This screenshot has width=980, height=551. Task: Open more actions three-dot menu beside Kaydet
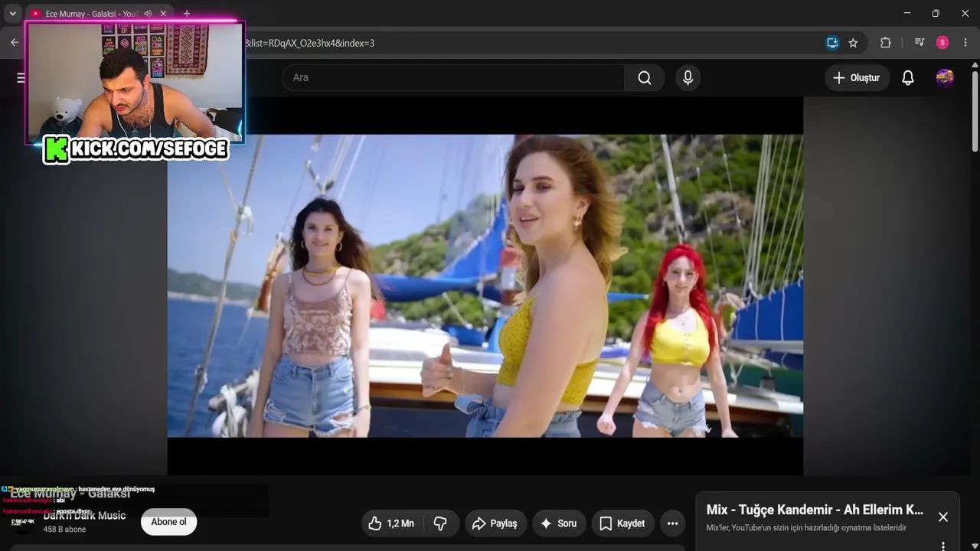[x=672, y=523]
